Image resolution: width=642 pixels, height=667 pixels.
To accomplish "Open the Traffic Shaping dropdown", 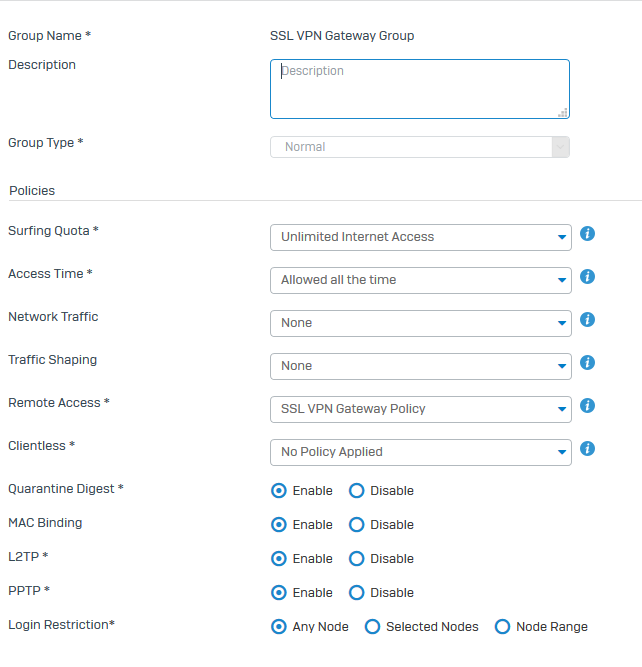I will click(420, 366).
